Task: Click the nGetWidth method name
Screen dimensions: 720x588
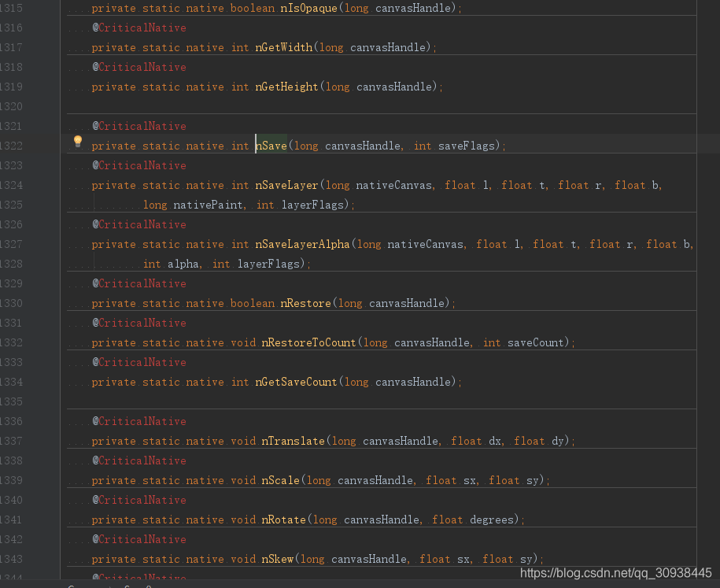Action: pos(284,47)
